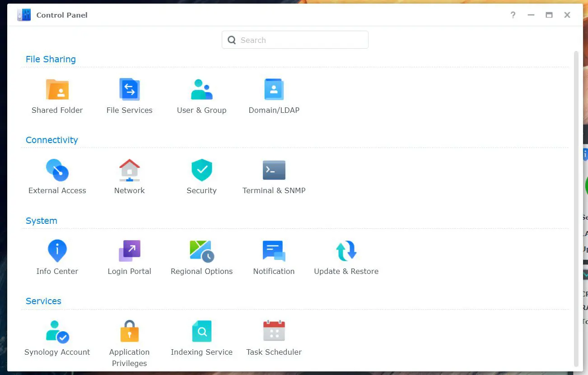Open Domain/LDAP settings
This screenshot has height=375, width=588.
(274, 90)
